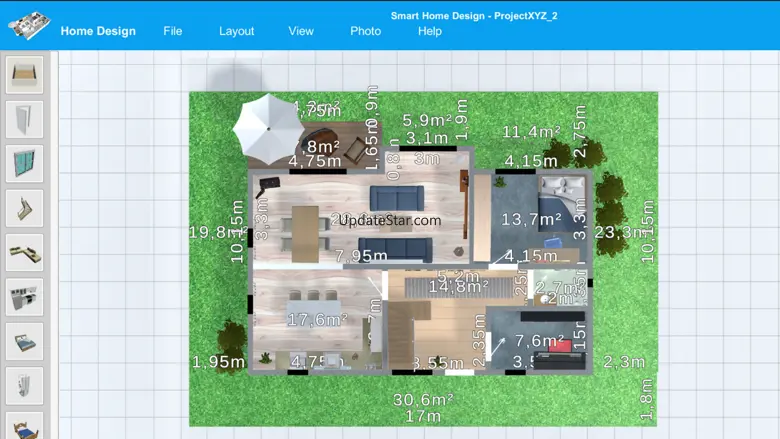Open the wooden bed icon at sidebar bottom
The image size is (780, 439).
24,426
